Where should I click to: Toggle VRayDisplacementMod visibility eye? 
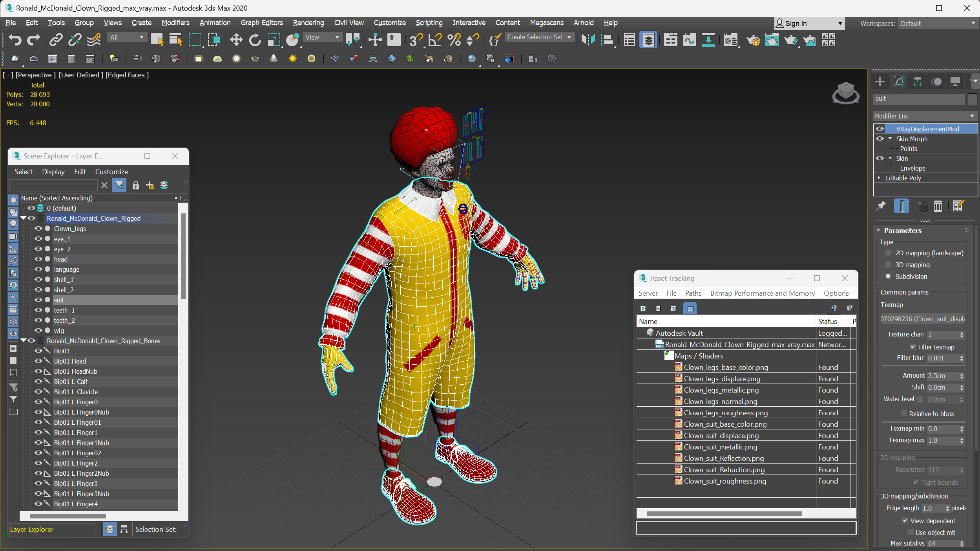(880, 129)
